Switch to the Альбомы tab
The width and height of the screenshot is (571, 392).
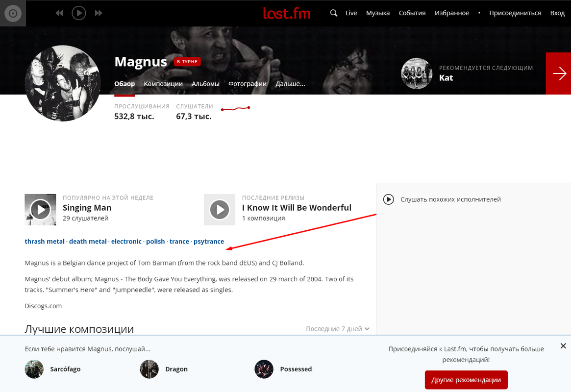point(205,84)
